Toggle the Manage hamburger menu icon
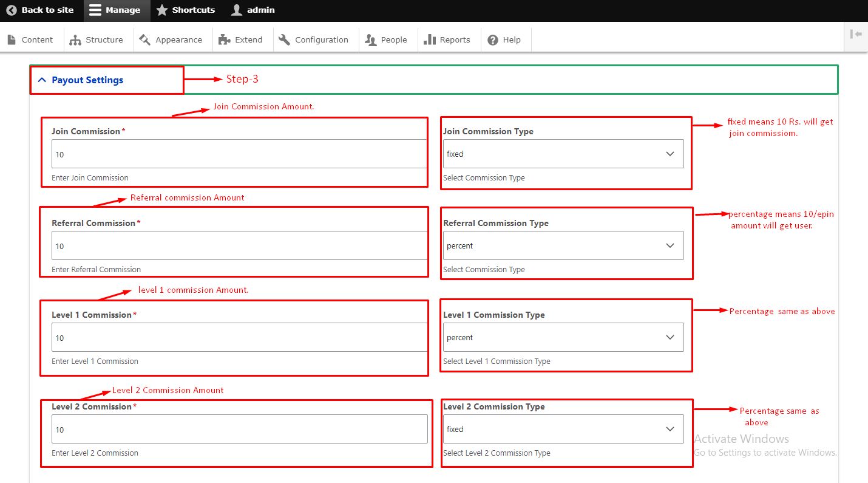Image resolution: width=868 pixels, height=483 pixels. (95, 10)
